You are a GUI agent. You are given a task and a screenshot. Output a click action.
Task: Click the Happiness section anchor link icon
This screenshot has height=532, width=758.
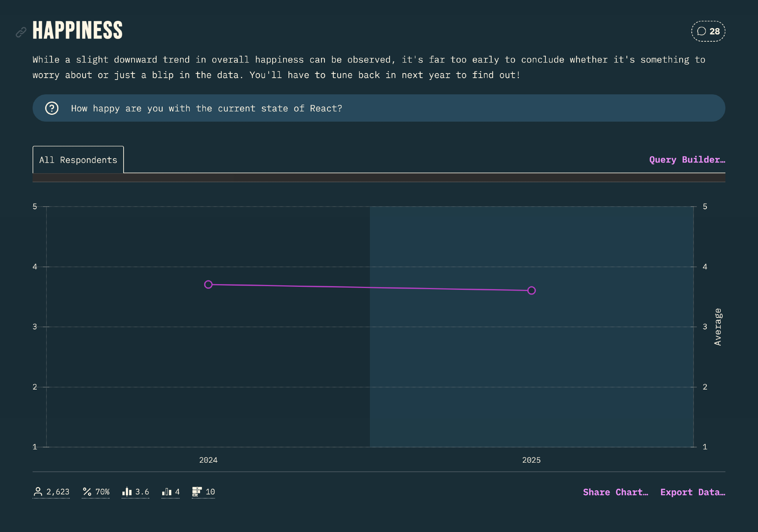pos(21,32)
